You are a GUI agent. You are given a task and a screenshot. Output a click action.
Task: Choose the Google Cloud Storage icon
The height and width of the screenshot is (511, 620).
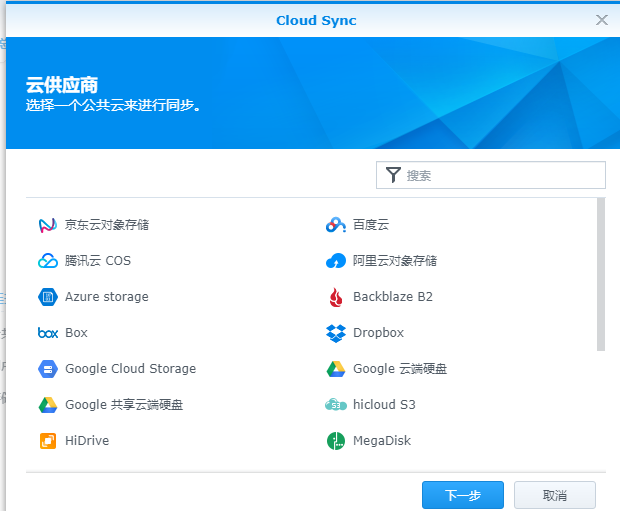(x=48, y=369)
